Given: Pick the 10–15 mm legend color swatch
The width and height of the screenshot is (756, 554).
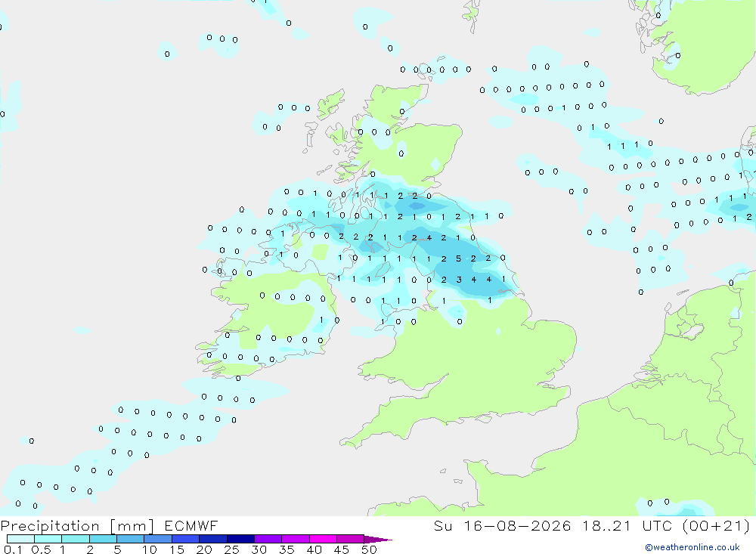Looking at the screenshot, I should coord(158,539).
